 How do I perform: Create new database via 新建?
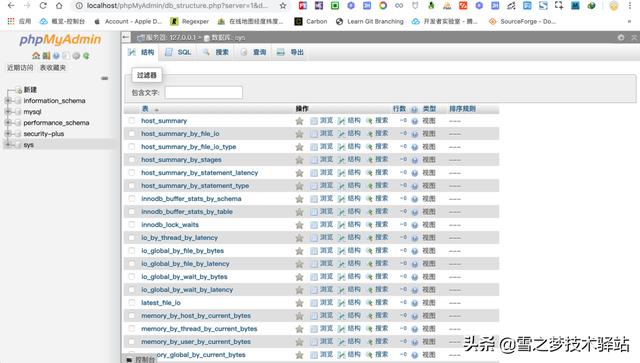(30, 89)
